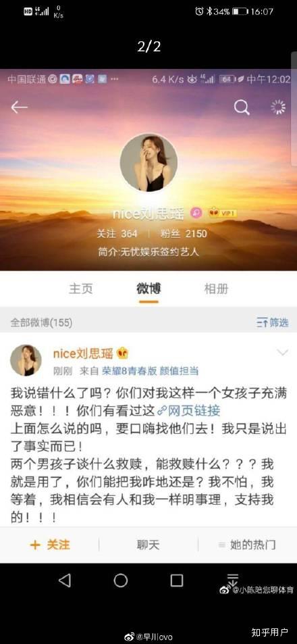297x644 pixels.
Task: Tap the large circular profile avatar
Action: (148, 162)
